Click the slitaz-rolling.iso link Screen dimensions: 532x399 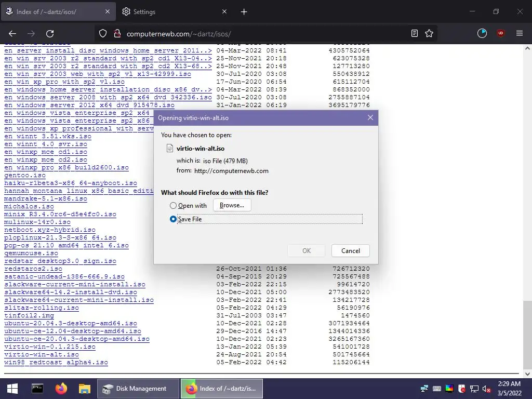pos(42,308)
